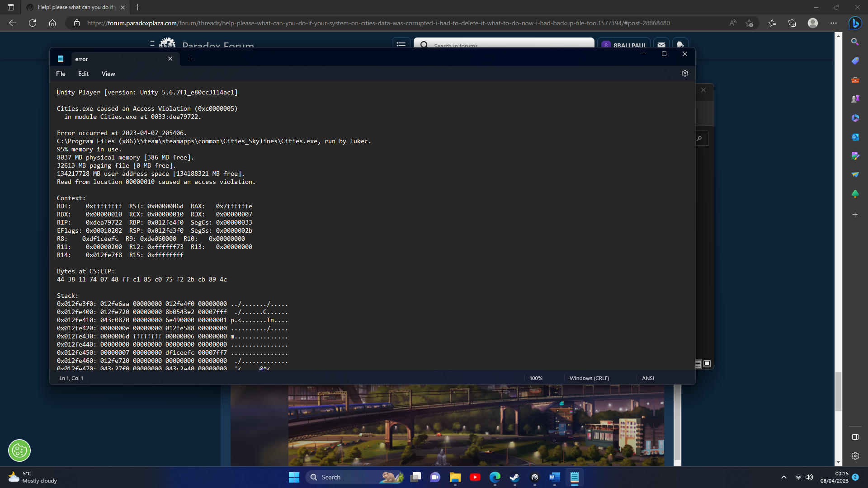Click the forum URL address bar
The width and height of the screenshot is (868, 488).
tap(378, 23)
